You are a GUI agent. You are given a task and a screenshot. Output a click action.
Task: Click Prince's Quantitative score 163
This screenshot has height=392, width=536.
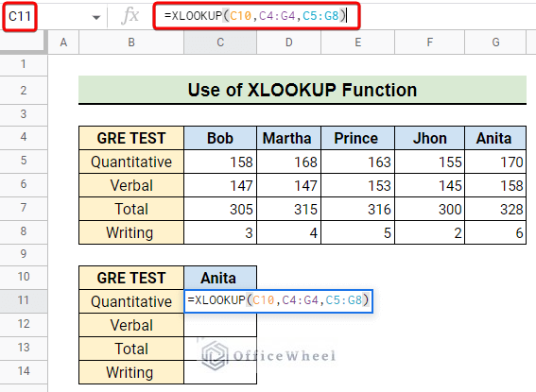pos(358,162)
